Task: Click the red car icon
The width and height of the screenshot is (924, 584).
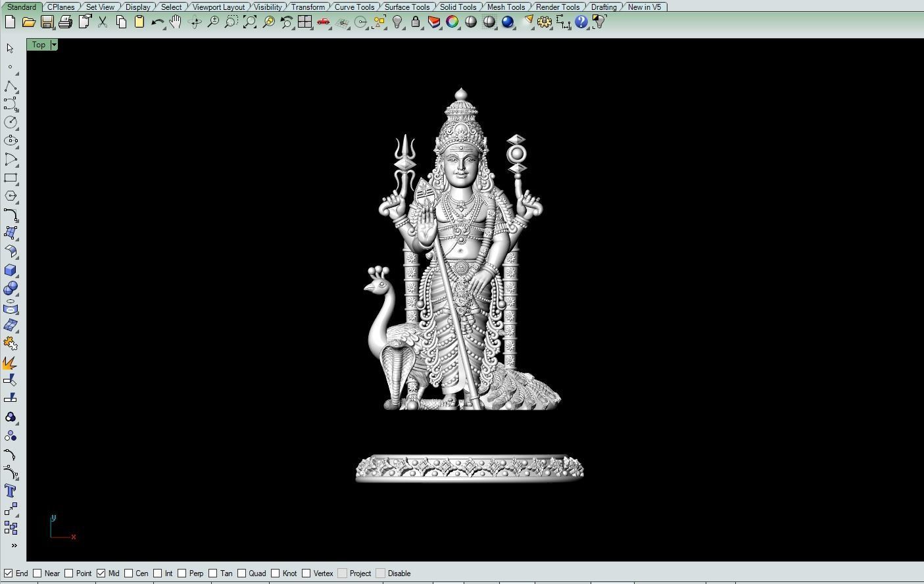Action: pos(324,22)
